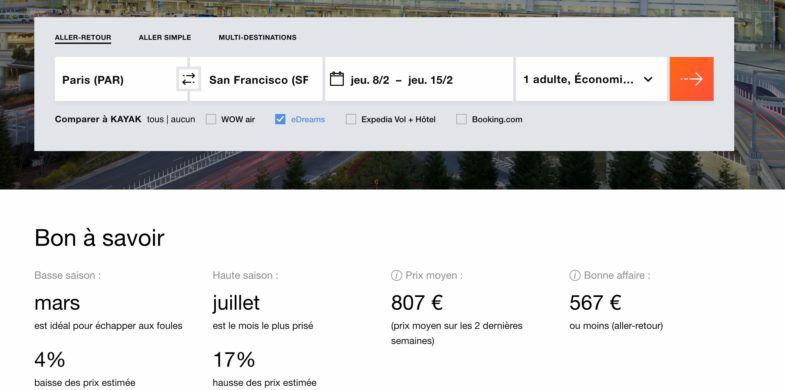Screen dimensions: 785x390
Task: Tick the WOW air comparison checkbox
Action: click(211, 119)
